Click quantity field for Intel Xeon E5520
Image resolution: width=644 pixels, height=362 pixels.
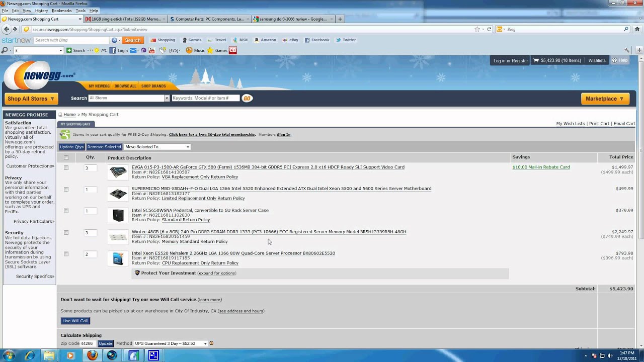[90, 254]
